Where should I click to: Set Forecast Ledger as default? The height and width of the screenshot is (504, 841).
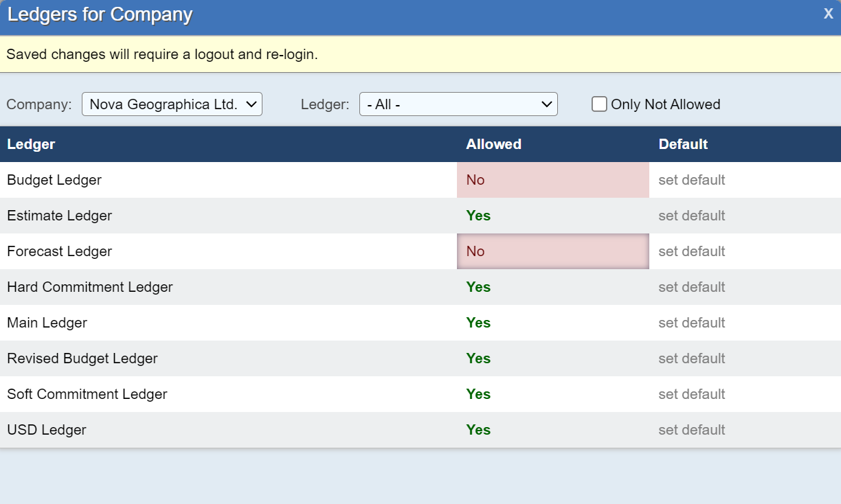coord(691,251)
